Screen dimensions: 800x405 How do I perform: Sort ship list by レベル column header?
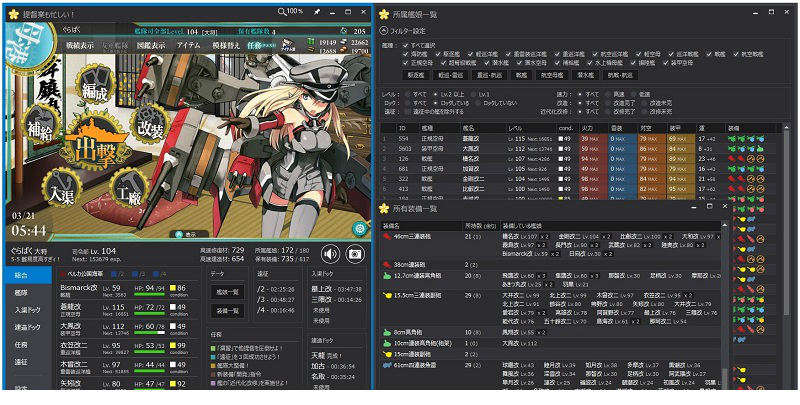(x=531, y=128)
